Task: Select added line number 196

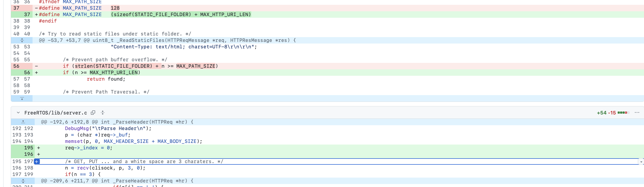Action: pyautogui.click(x=28, y=154)
